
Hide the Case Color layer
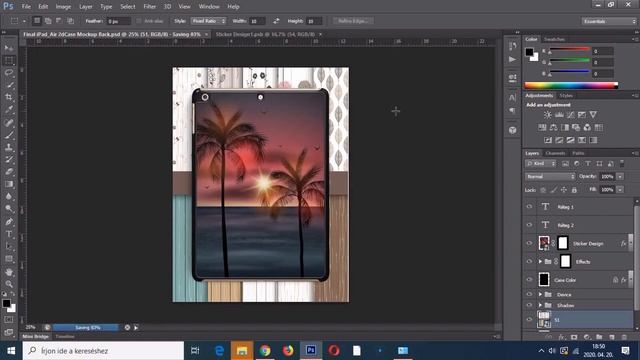pyautogui.click(x=529, y=280)
